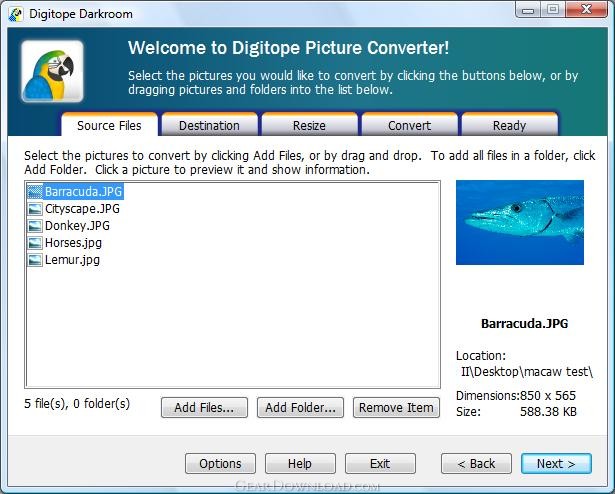Click the bold Barracuda.JPG preview caption
This screenshot has width=615, height=494.
pos(524,324)
